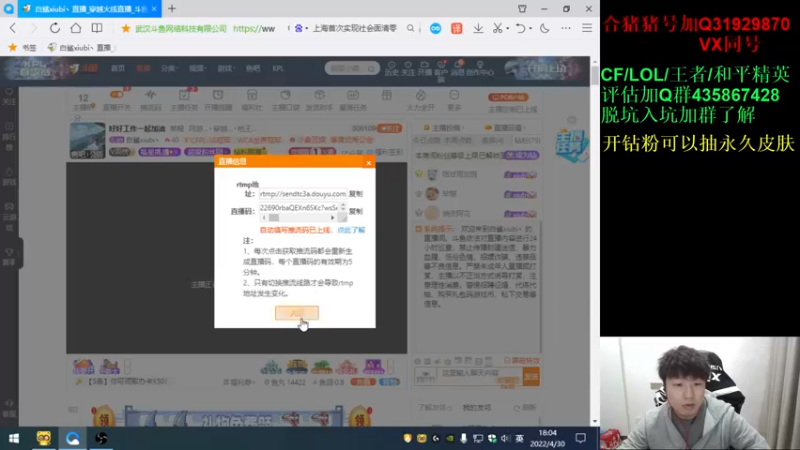Toggle the 直播开关 live switch
The image size is (800, 450).
click(117, 100)
